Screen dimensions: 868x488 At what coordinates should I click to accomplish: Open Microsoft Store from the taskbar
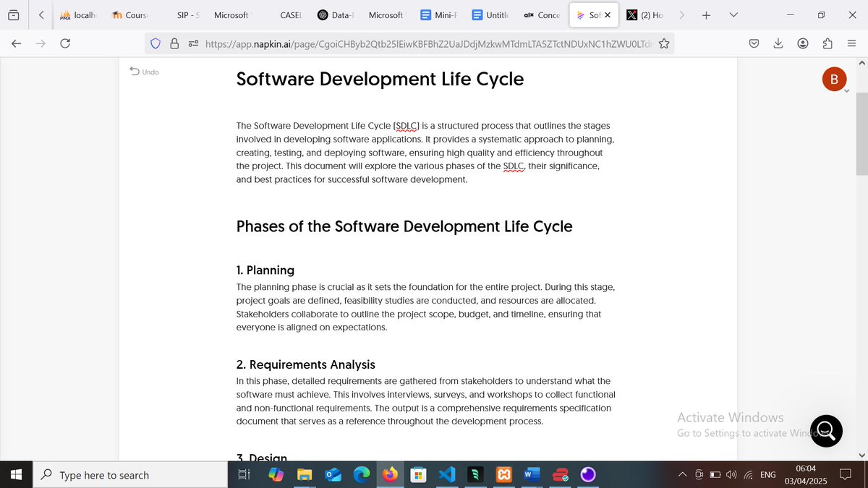tap(417, 475)
